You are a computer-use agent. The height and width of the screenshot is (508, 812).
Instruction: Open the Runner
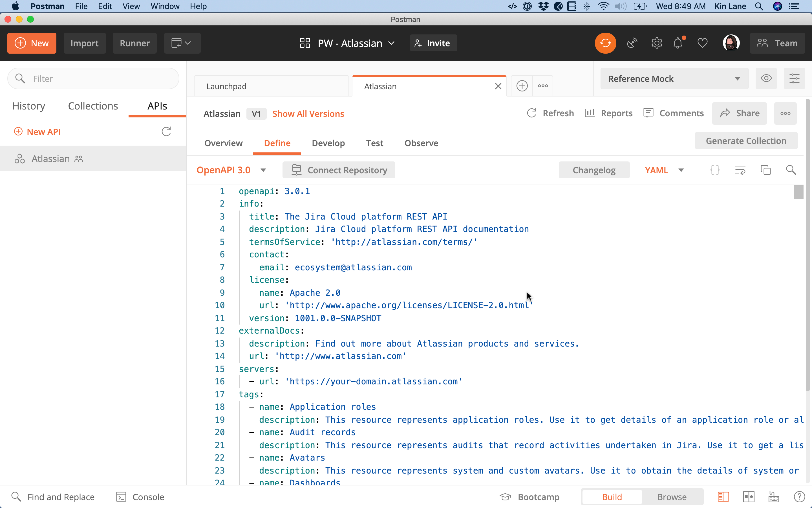pos(134,43)
